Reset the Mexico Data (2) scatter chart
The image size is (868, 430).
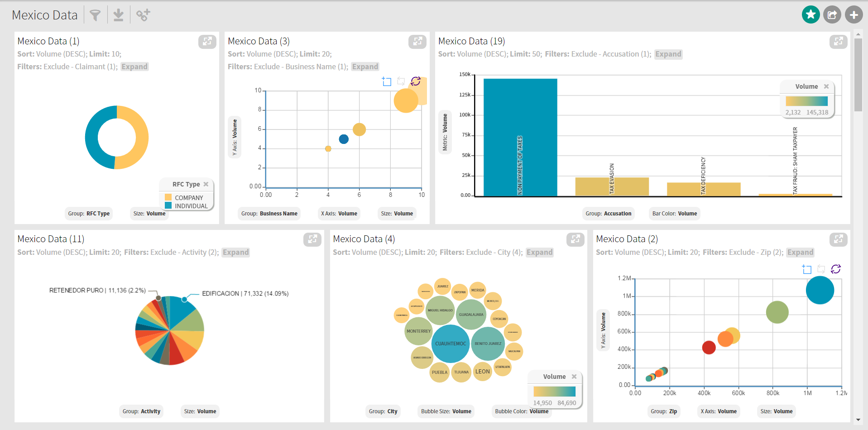coord(836,269)
